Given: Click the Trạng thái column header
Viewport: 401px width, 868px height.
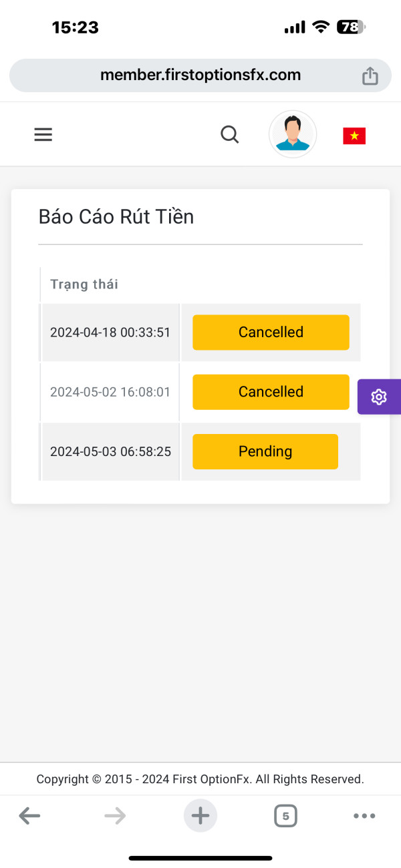Looking at the screenshot, I should (84, 284).
